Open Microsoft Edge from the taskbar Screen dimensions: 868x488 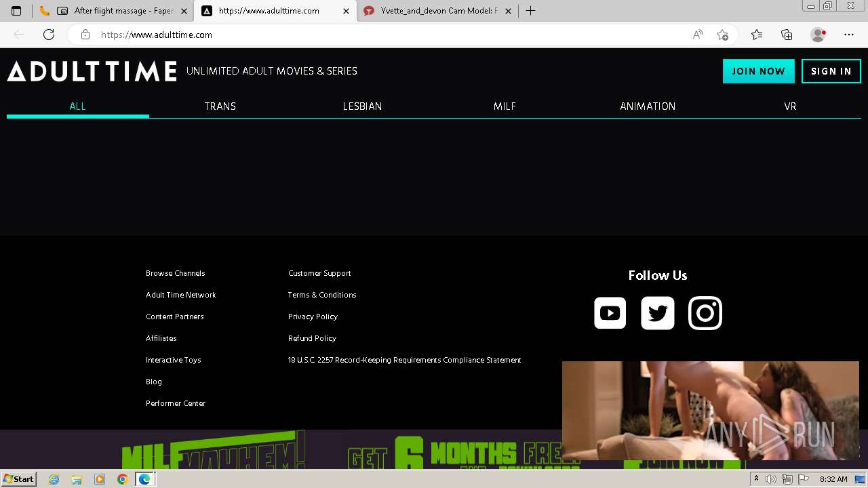(144, 479)
